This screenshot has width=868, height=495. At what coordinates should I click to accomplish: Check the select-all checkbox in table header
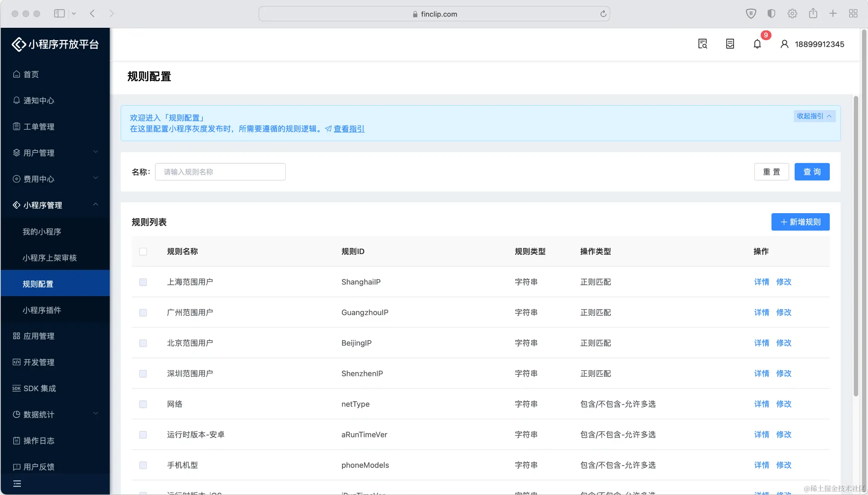point(143,251)
